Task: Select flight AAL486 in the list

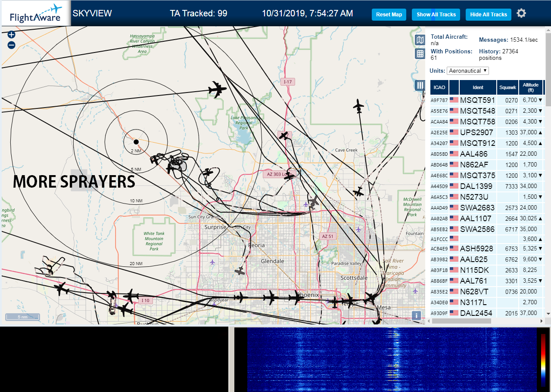Action: 487,154
